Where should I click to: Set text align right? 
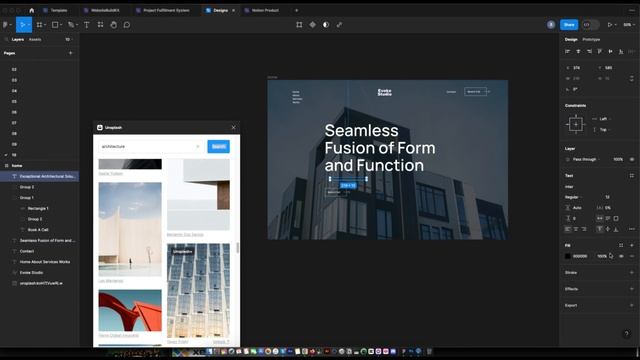click(584, 229)
